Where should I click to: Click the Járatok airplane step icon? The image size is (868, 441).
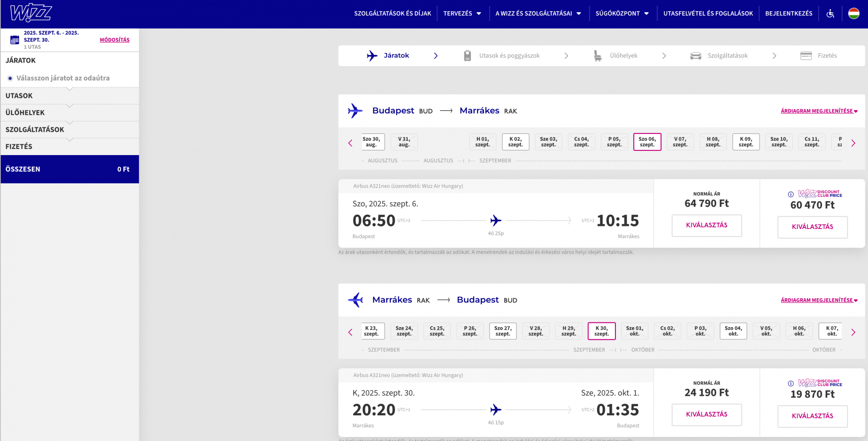coord(372,56)
